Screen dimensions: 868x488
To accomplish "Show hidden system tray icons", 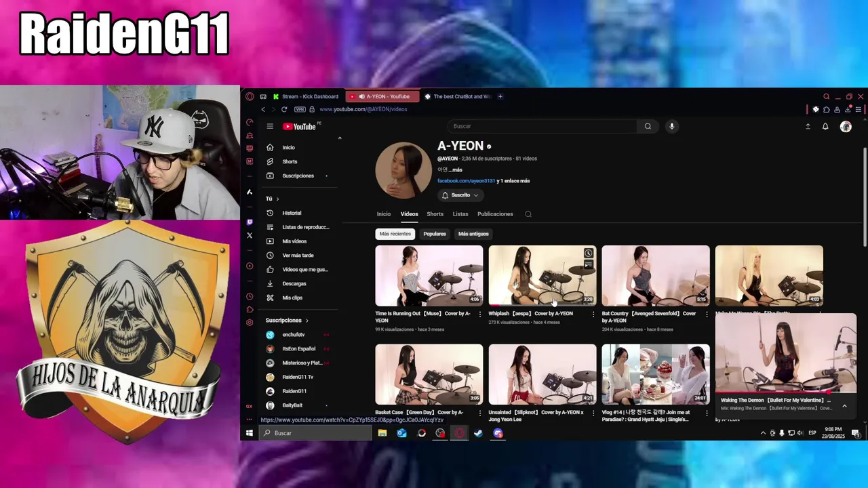I will pos(763,433).
